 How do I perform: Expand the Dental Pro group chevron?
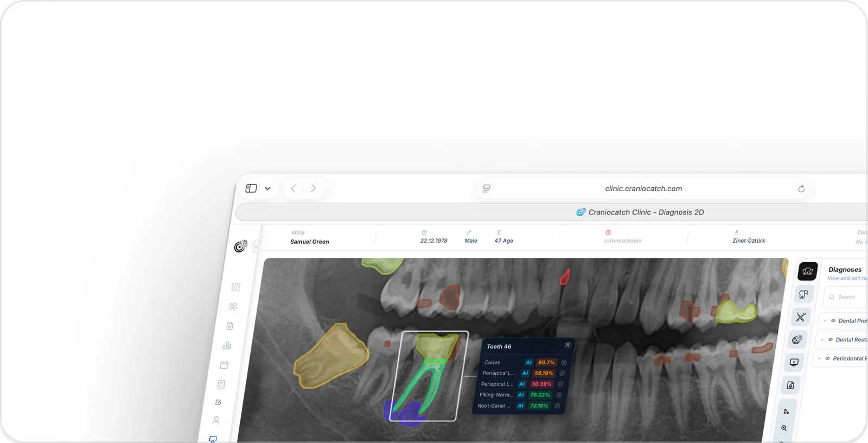coord(825,321)
